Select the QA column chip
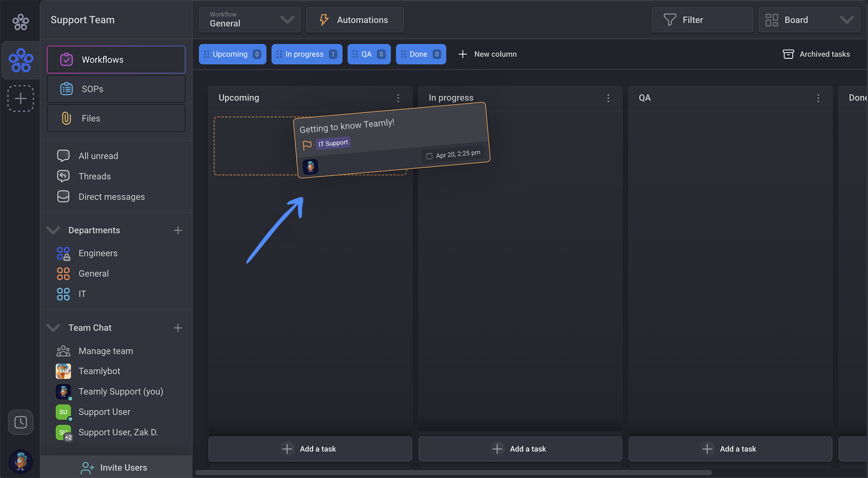Image resolution: width=868 pixels, height=478 pixels. 369,54
